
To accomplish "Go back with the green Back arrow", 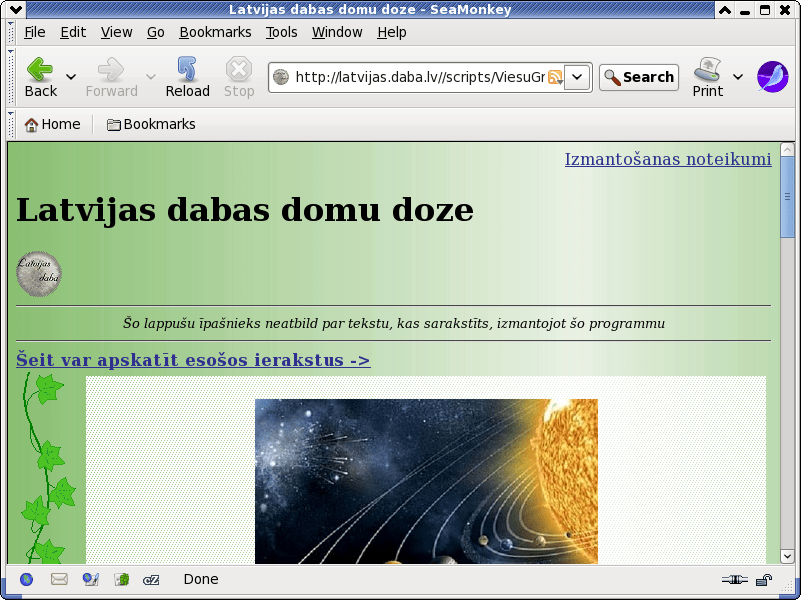I will (40, 78).
